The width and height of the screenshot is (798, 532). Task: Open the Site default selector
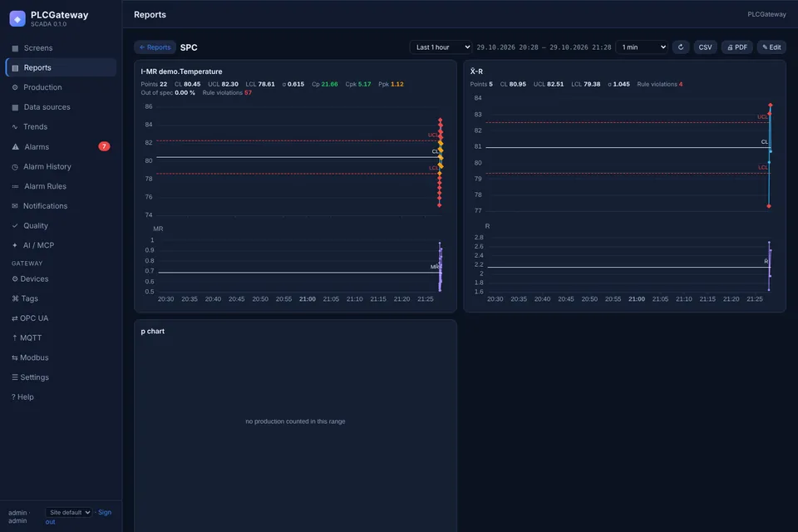tap(69, 512)
